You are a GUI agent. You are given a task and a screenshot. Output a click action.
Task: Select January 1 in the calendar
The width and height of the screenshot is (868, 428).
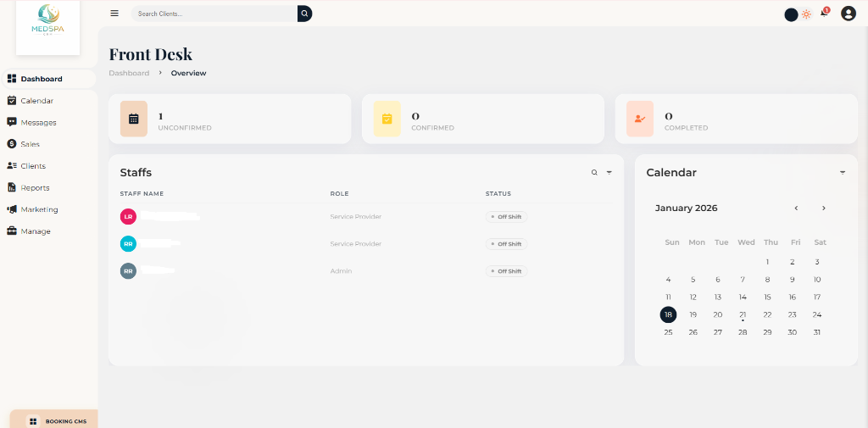(767, 262)
